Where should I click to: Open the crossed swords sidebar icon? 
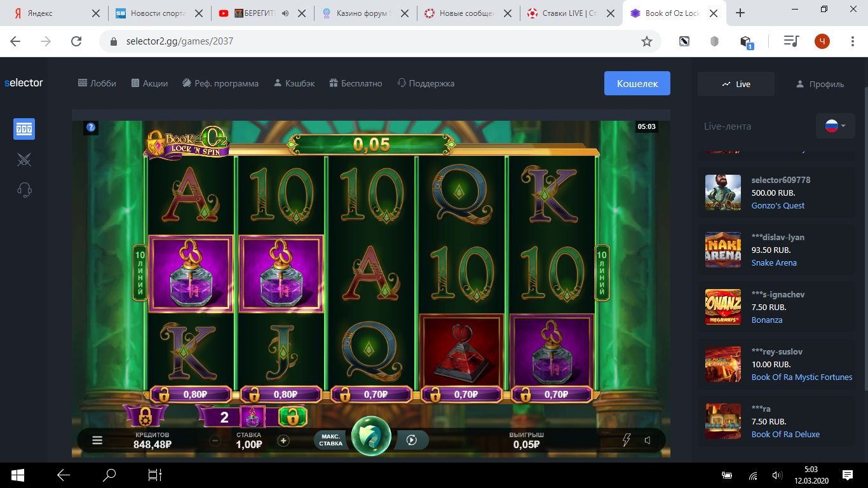(x=24, y=159)
